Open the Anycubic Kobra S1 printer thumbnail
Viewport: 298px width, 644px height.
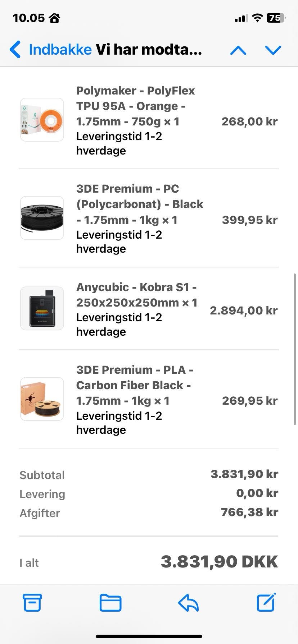(x=42, y=308)
